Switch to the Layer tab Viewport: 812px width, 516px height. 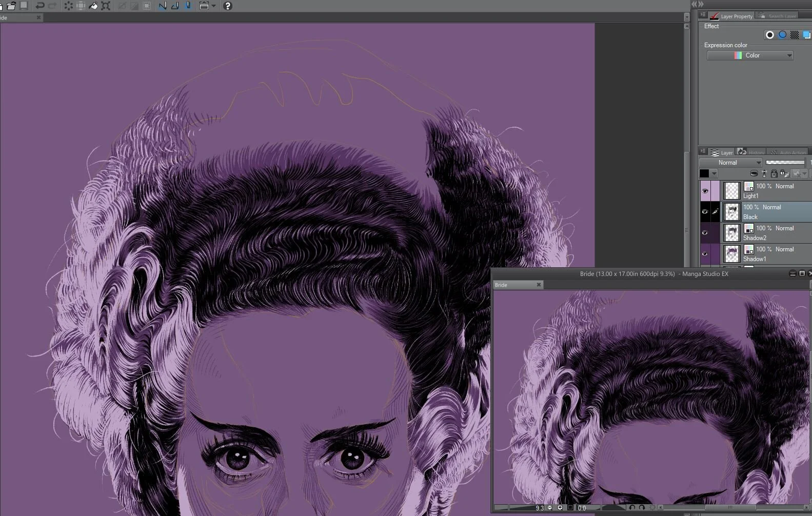(721, 152)
